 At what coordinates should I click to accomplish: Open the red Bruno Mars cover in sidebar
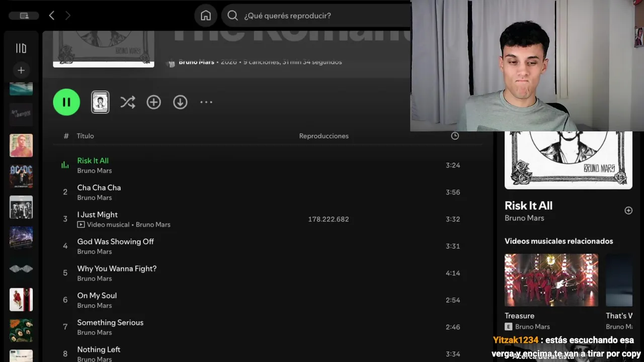21,300
